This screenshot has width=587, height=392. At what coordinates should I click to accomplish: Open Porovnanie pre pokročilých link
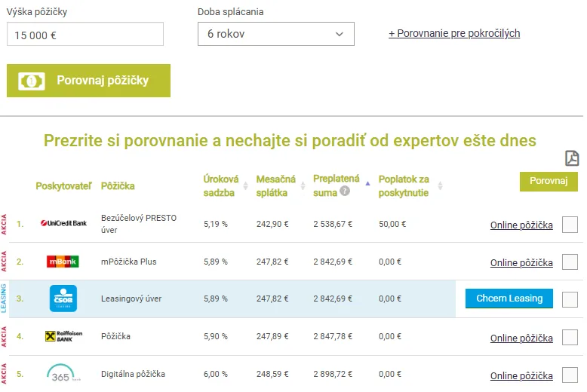(x=454, y=33)
